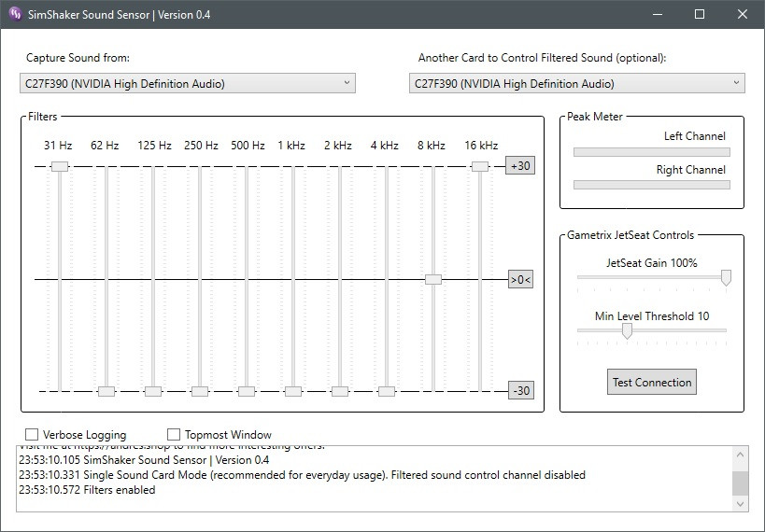Minimize the SimShaker Sound Sensor window
Screen dimensions: 765x532
(x=656, y=14)
